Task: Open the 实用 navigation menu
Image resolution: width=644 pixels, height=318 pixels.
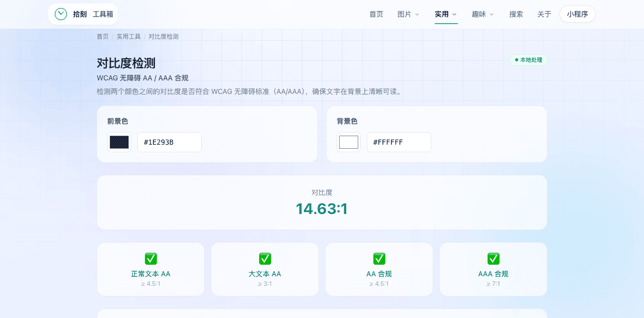Action: point(446,14)
